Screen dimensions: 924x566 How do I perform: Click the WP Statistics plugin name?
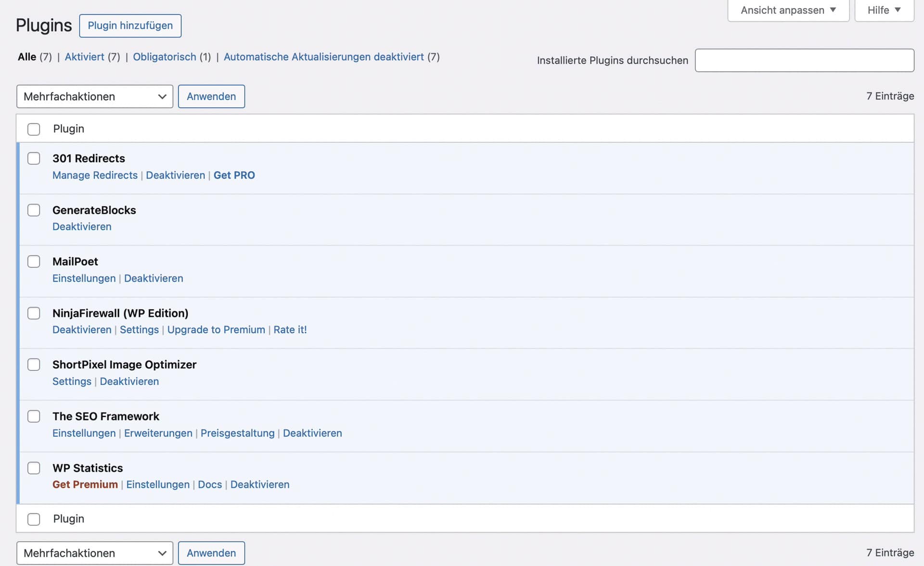pyautogui.click(x=88, y=468)
